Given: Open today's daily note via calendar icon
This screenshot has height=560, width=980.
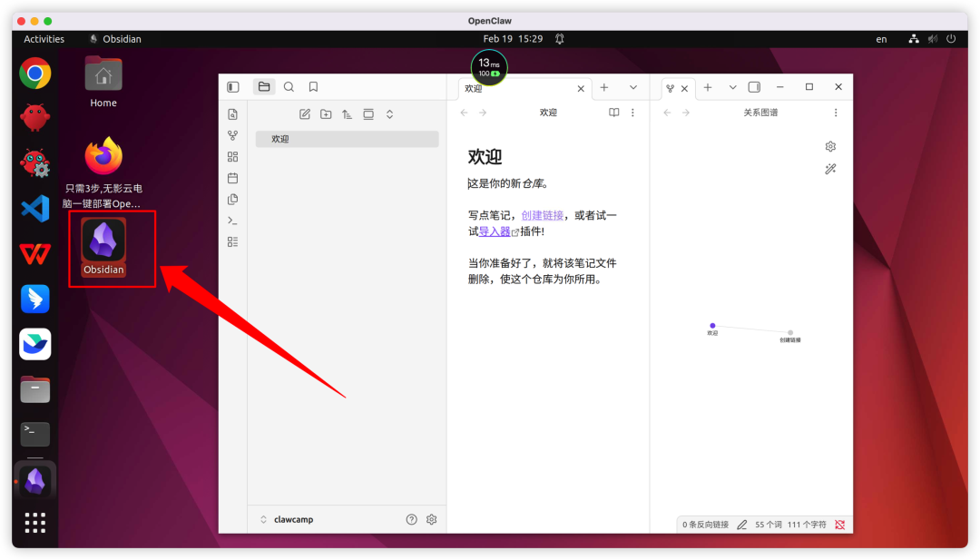Looking at the screenshot, I should point(232,178).
